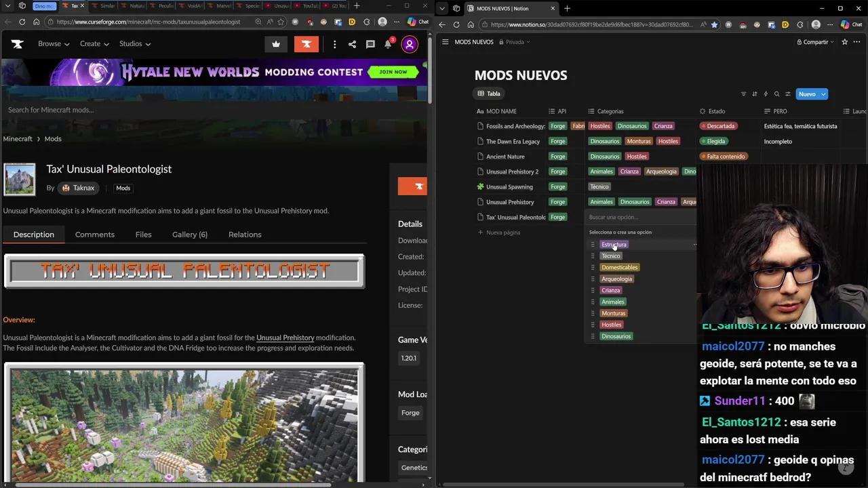Click the orange install button beside Details
The image size is (868, 488).
point(412,186)
